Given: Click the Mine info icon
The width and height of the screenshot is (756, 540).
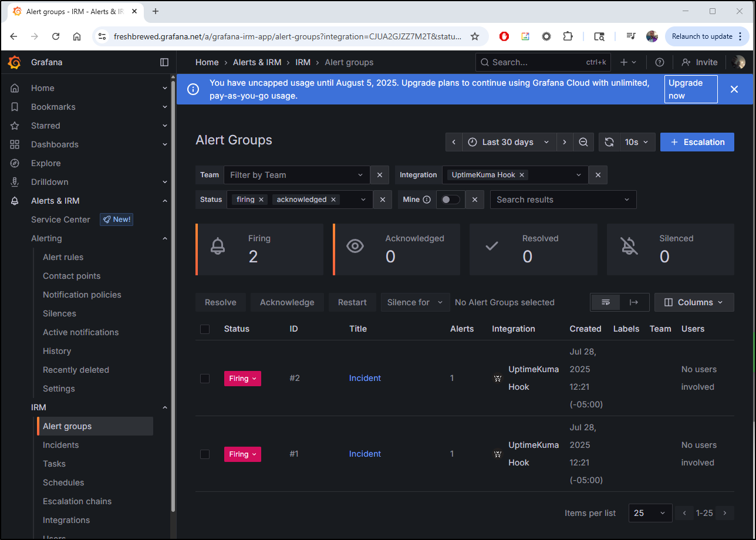Looking at the screenshot, I should pos(427,200).
